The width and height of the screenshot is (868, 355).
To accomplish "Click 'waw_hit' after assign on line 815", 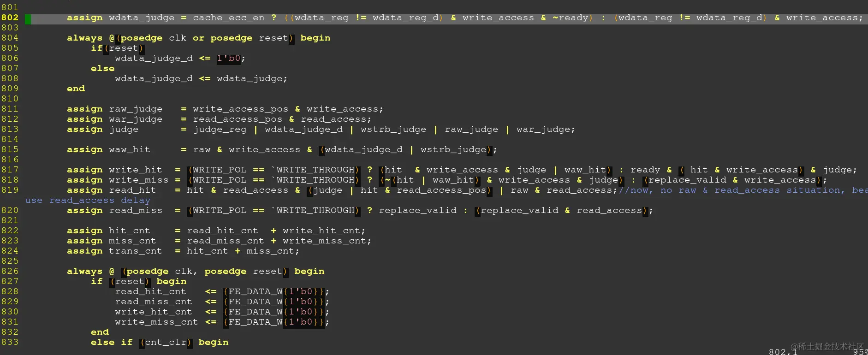I will pos(130,149).
